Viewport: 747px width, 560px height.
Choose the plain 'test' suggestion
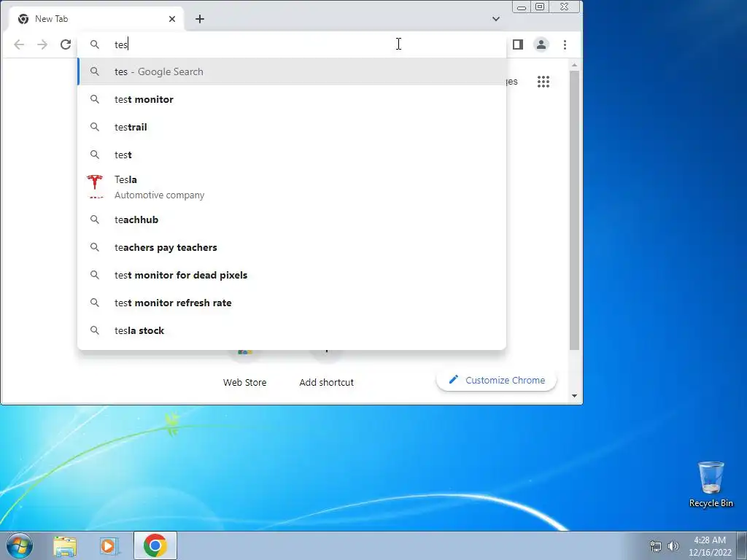tap(292, 155)
